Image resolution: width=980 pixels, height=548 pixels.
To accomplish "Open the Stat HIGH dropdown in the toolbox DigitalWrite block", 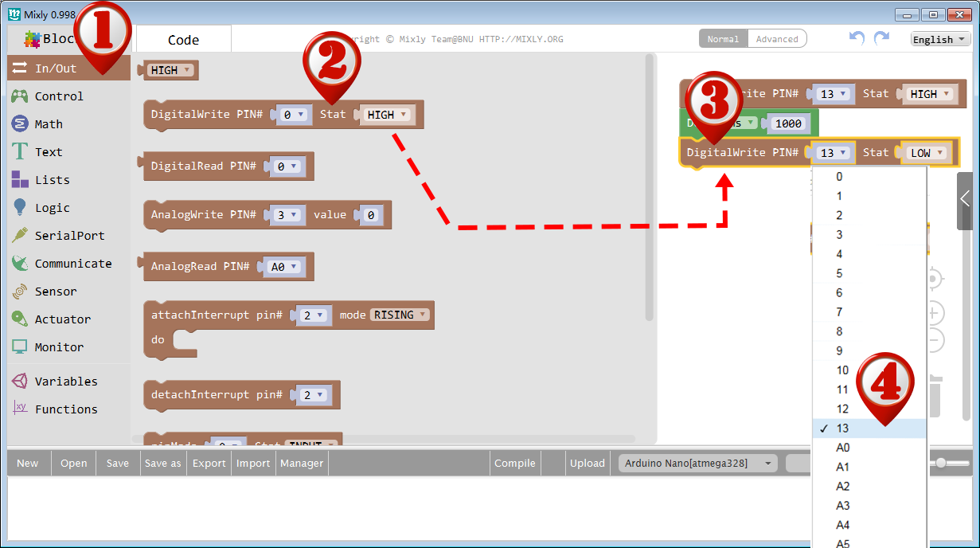I will pos(387,115).
